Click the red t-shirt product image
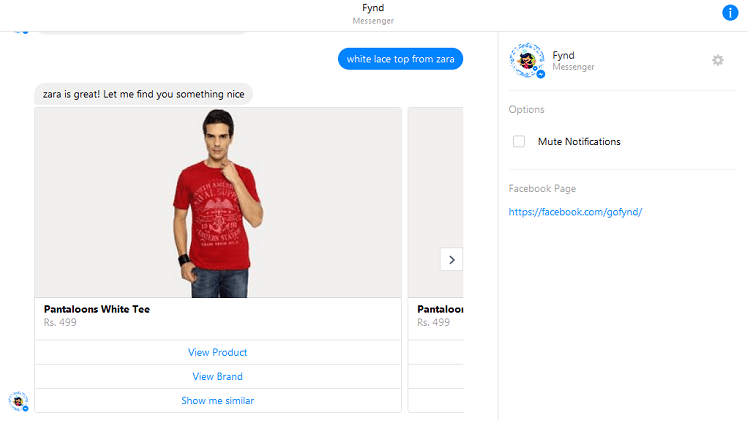The image size is (748, 421). click(217, 203)
